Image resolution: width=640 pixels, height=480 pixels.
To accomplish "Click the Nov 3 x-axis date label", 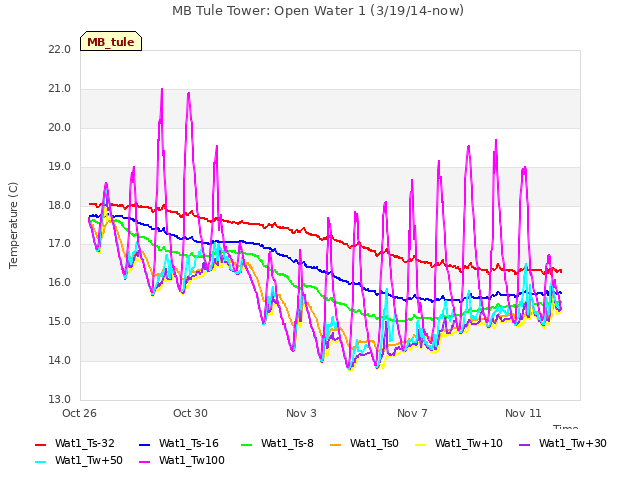I will (301, 413).
